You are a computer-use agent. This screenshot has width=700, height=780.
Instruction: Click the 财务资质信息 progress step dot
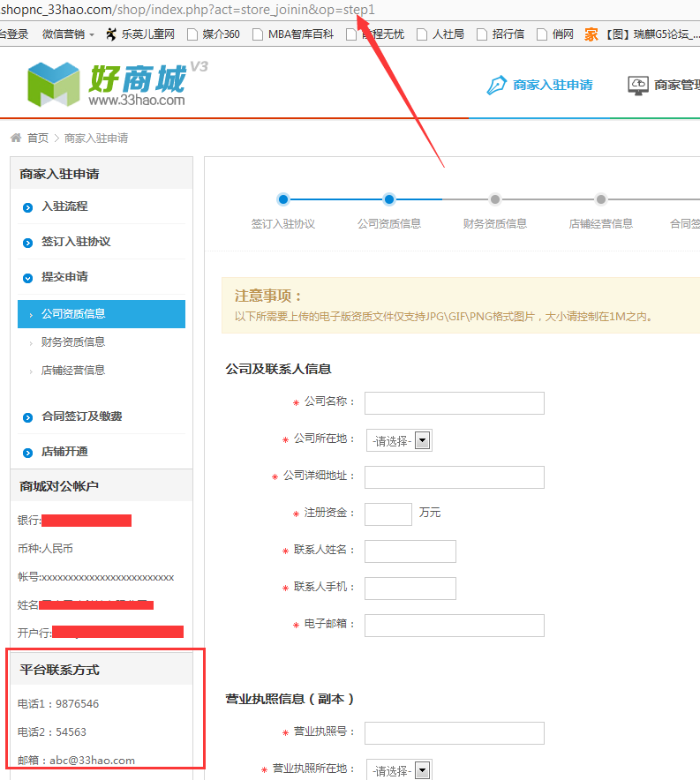pyautogui.click(x=494, y=199)
